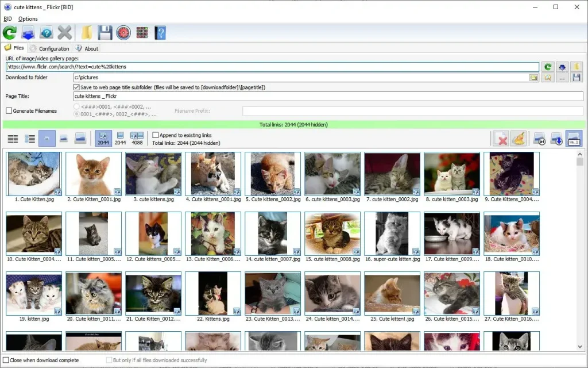Viewport: 588px width, 368px height.
Task: Open help via the blue question book icon
Action: [160, 32]
